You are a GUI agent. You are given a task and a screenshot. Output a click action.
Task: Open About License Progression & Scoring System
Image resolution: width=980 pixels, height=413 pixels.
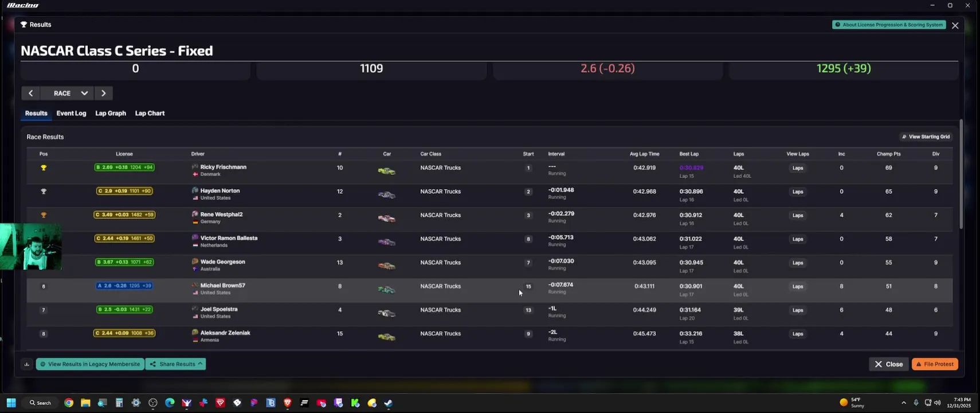pos(889,25)
